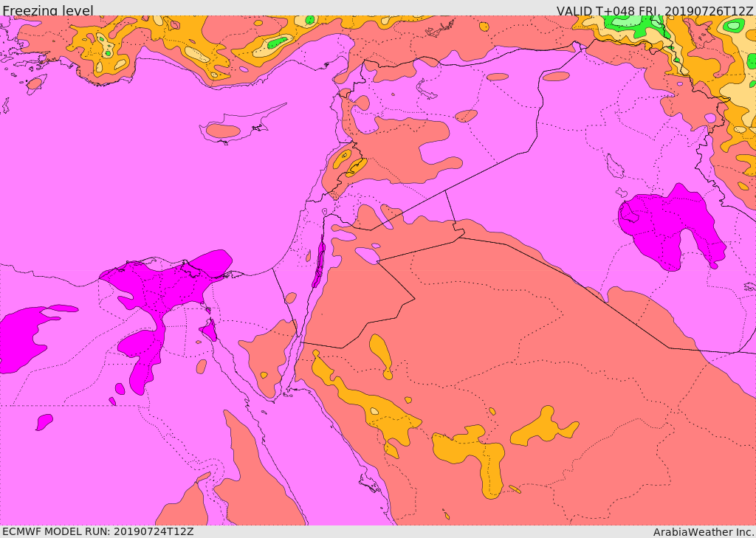Click the 'VALID T+048 FRI. 20190726T12Z' label

tap(655, 10)
